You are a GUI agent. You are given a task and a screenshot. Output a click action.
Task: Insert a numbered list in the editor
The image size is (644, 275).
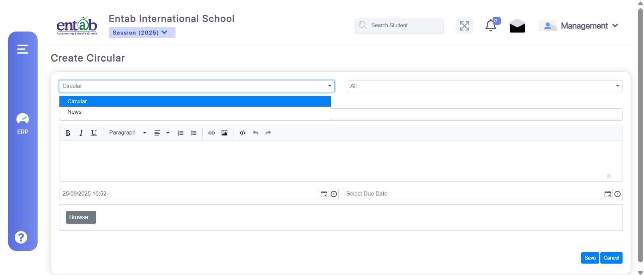coord(181,133)
